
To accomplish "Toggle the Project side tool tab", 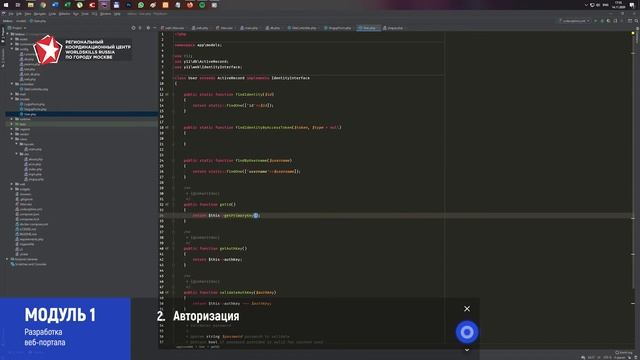I will click(x=3, y=35).
